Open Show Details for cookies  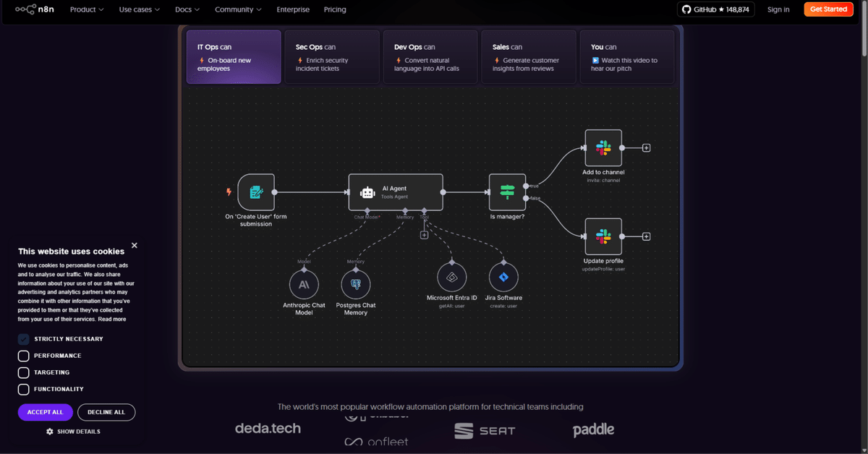click(x=74, y=432)
